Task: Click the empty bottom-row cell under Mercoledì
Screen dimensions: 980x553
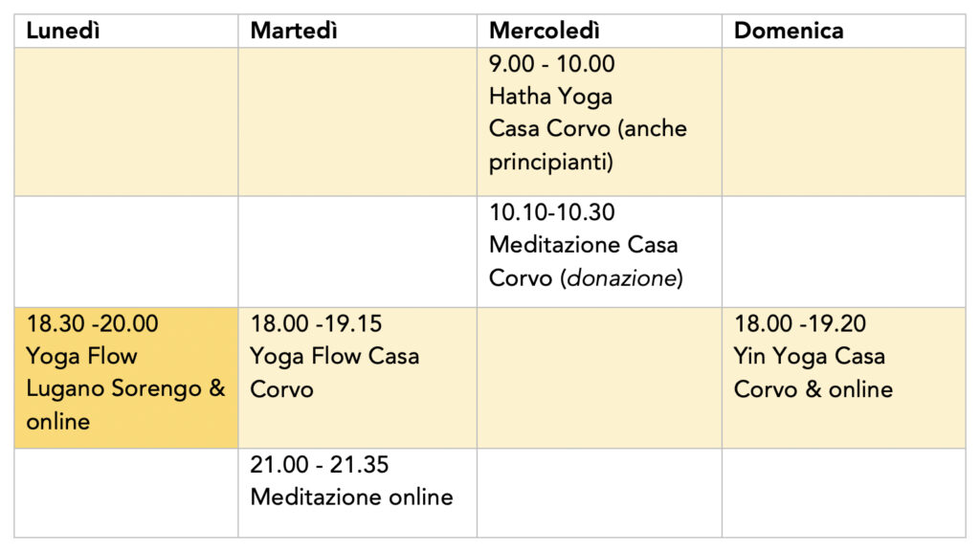Action: tap(598, 492)
